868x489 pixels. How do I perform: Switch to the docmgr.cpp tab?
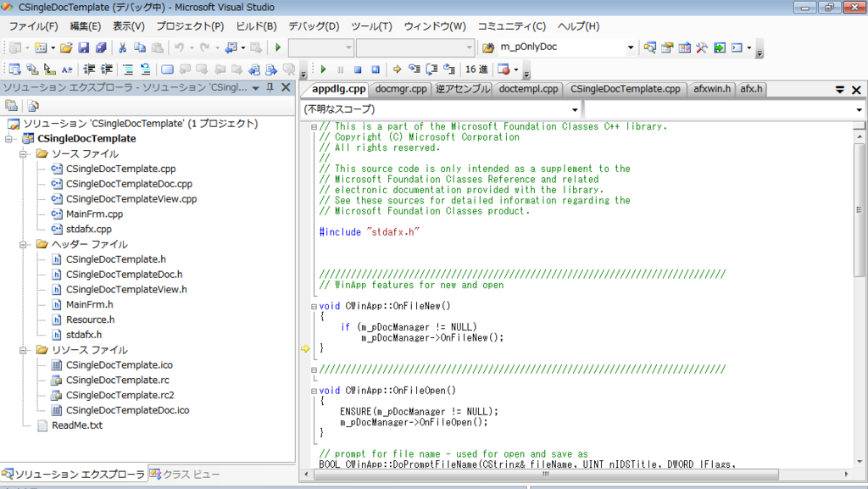pyautogui.click(x=401, y=88)
